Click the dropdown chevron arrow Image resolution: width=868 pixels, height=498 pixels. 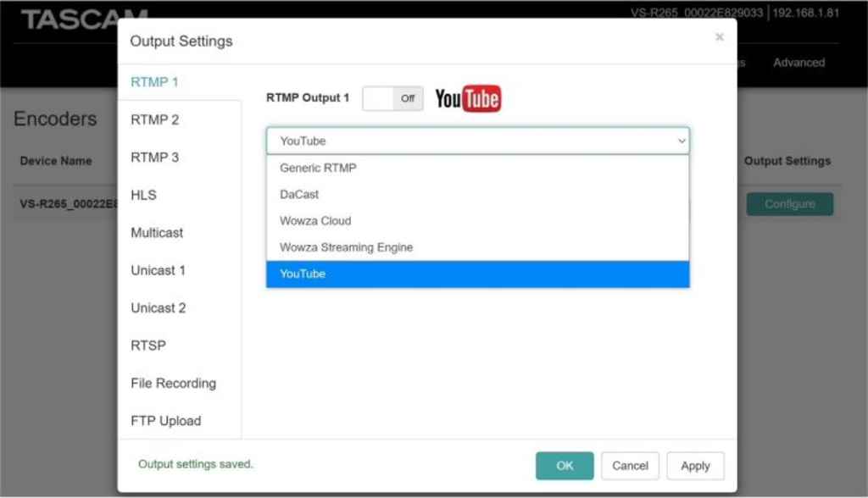point(682,141)
